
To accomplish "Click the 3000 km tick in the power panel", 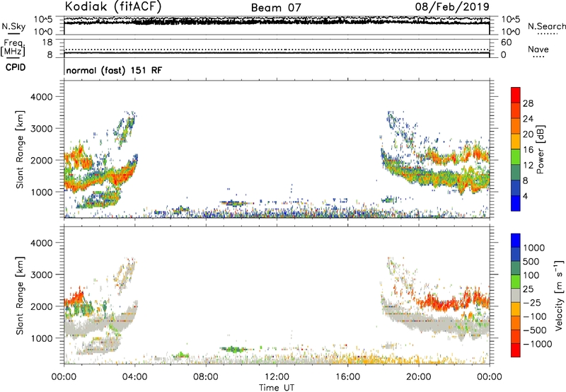I will pos(42,129).
